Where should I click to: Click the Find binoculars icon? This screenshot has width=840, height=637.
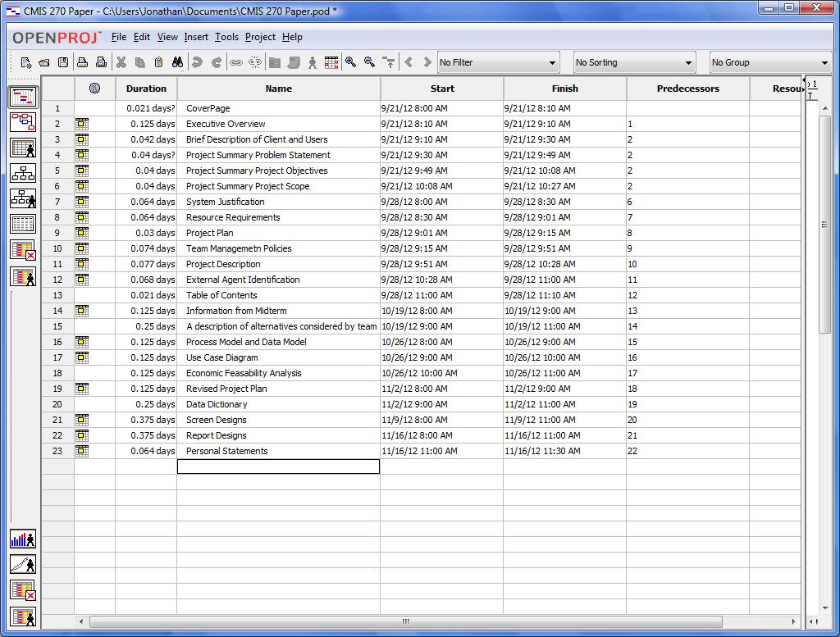(177, 62)
